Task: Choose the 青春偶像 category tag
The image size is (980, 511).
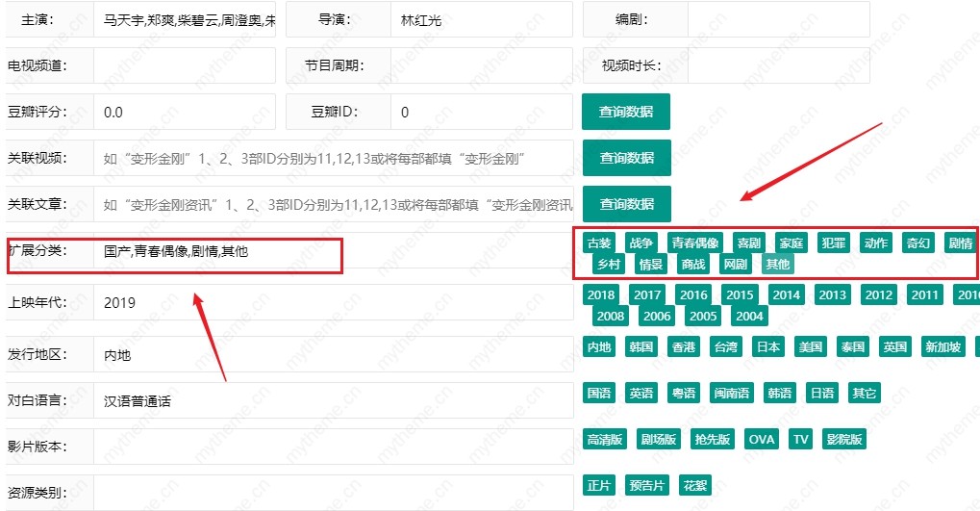Action: [x=694, y=243]
